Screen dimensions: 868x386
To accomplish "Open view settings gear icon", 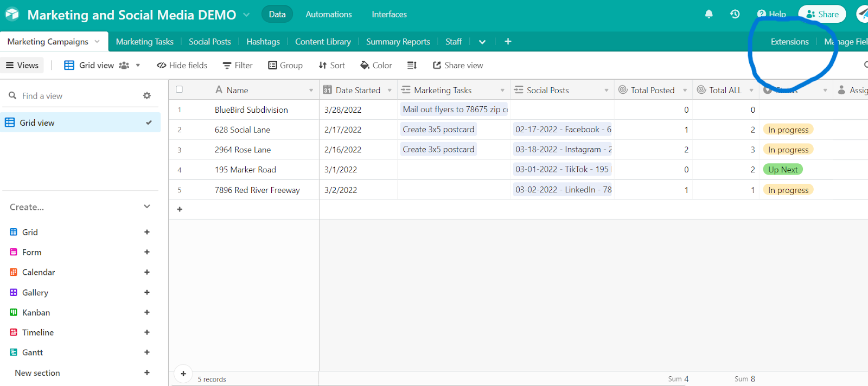I will (146, 95).
